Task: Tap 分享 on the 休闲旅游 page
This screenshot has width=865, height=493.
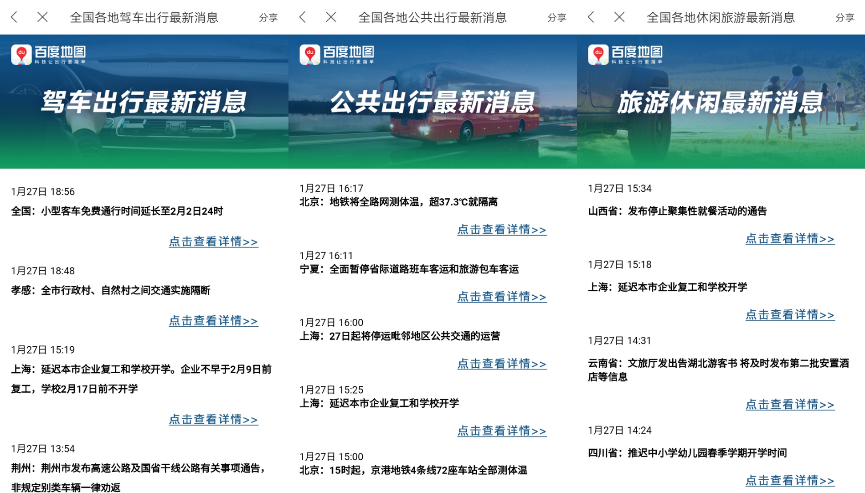Action: [844, 18]
